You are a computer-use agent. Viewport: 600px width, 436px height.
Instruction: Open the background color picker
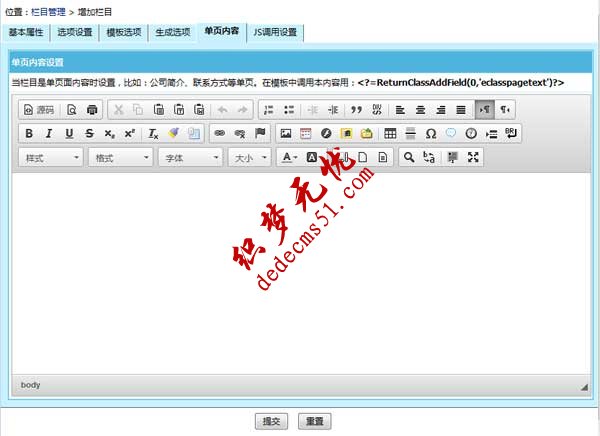point(311,157)
